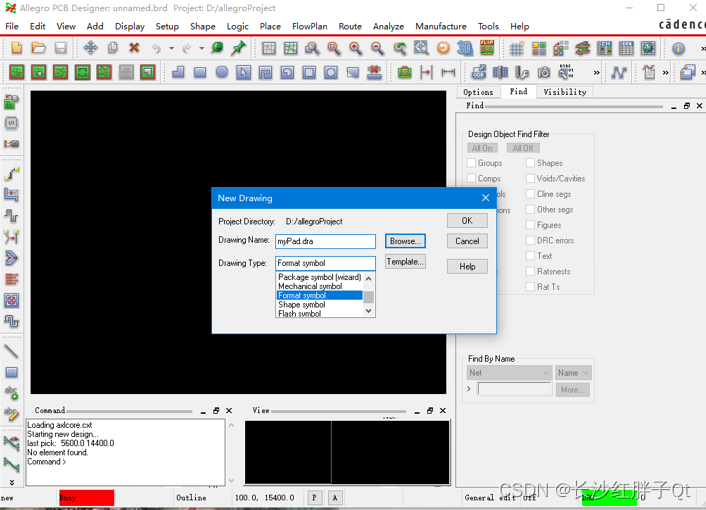Screen dimensions: 706x510
Task: Click the Shape Select arrow icon
Action: [243, 72]
